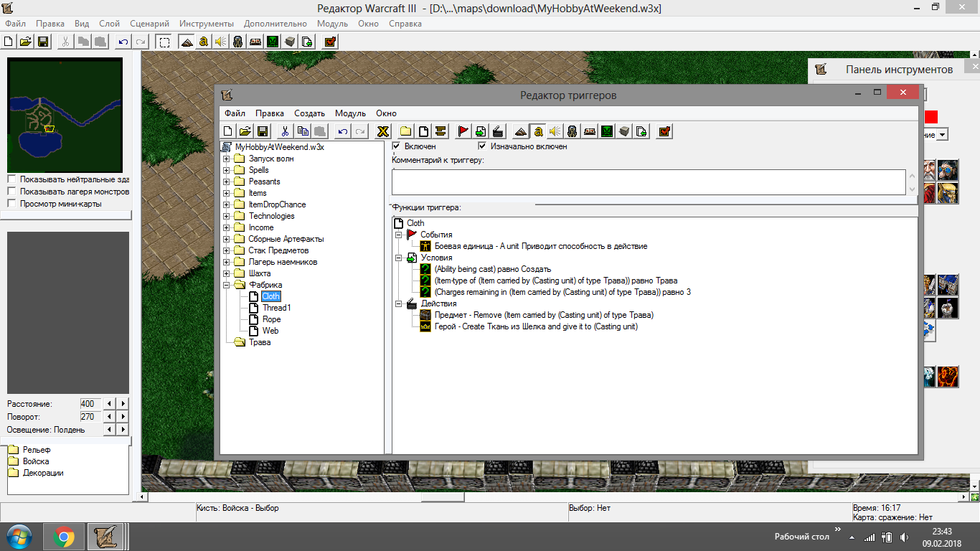The width and height of the screenshot is (980, 551).
Task: Open 'Справка' menu in main editor
Action: (405, 24)
